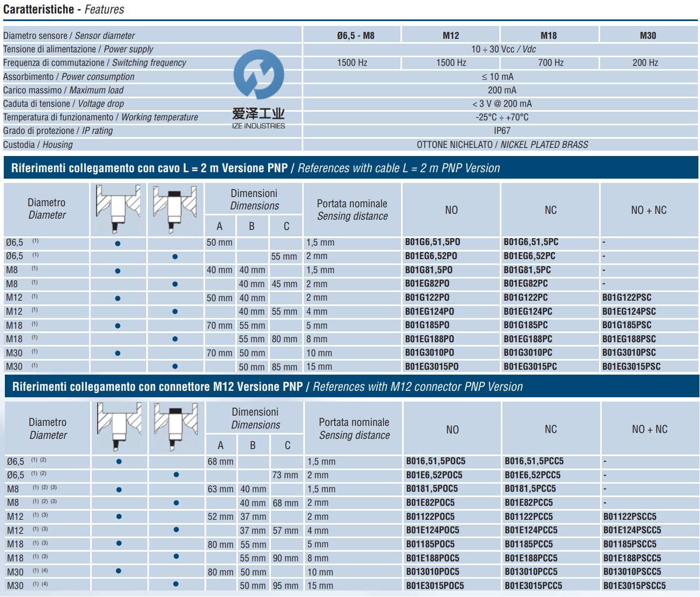The height and width of the screenshot is (597, 700).
Task: Click the non-flush sensor diagram in cable table
Action: pos(175,208)
